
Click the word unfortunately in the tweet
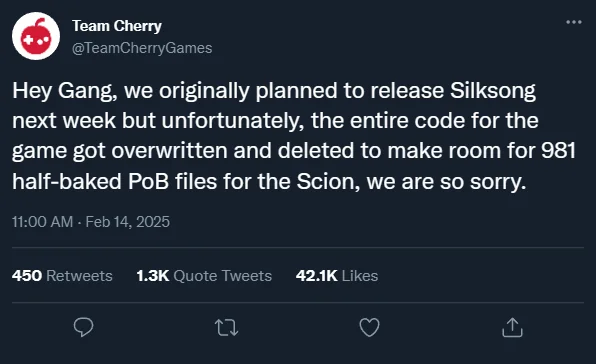tap(233, 121)
